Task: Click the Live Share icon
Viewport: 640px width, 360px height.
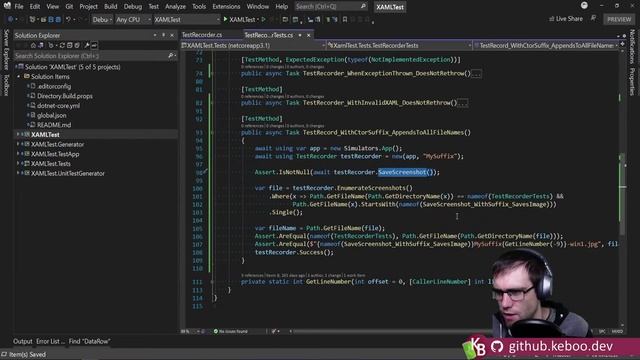Action: pos(551,19)
